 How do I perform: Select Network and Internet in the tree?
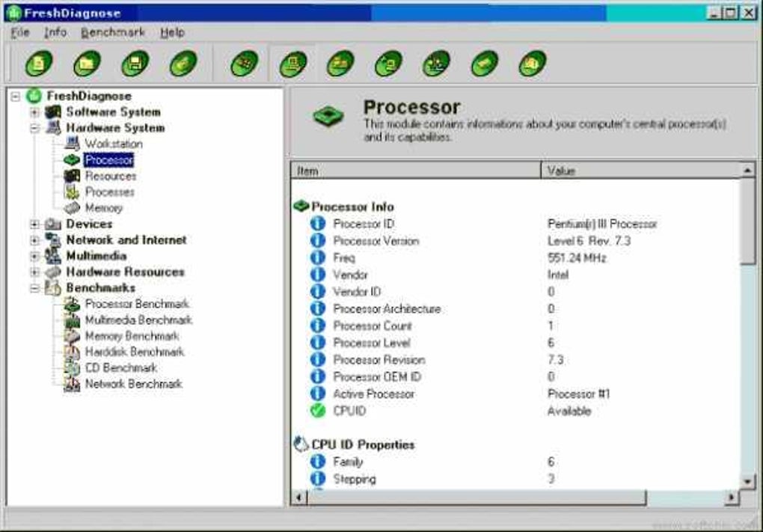pyautogui.click(x=126, y=240)
